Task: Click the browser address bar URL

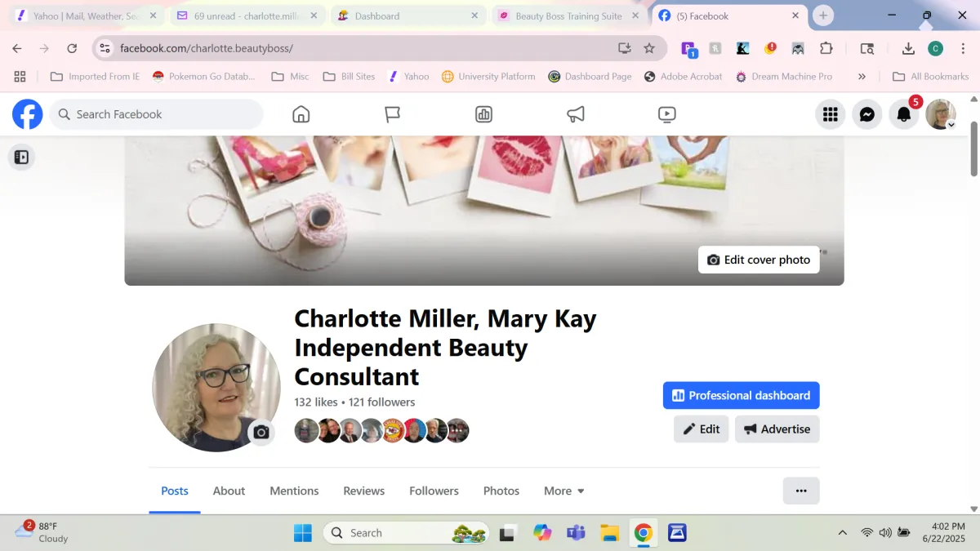Action: pyautogui.click(x=206, y=48)
